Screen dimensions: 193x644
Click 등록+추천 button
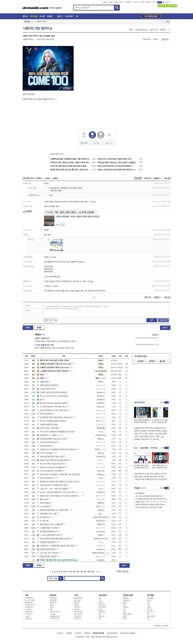[163, 320]
